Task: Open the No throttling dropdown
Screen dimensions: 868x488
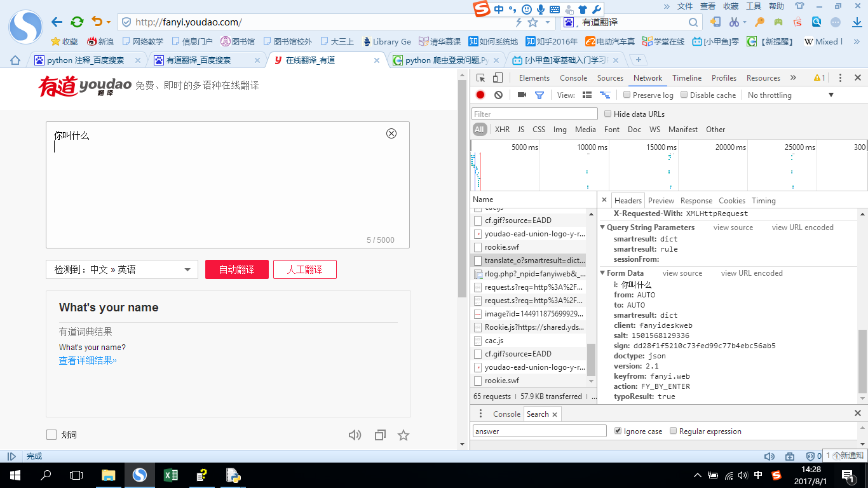Action: pos(790,95)
